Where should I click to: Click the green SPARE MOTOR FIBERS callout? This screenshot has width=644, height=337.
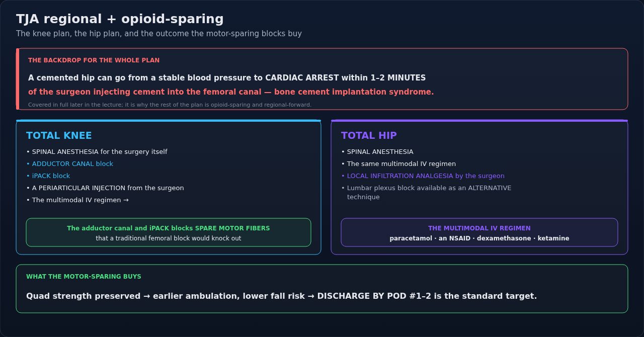169,232
